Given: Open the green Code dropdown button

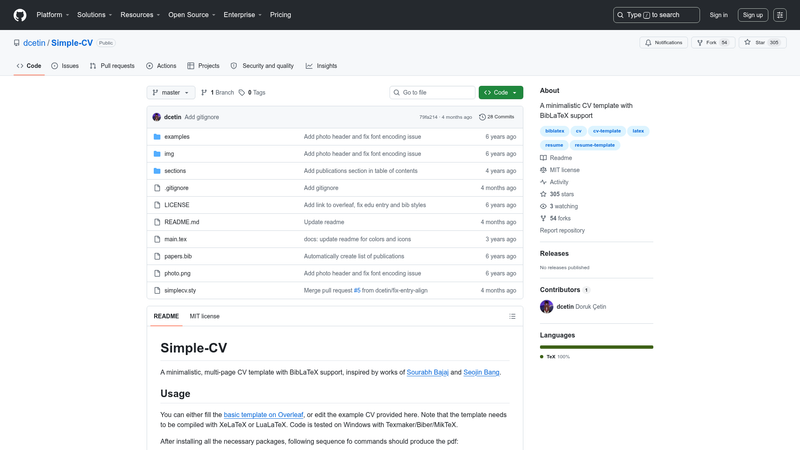Looking at the screenshot, I should [501, 92].
